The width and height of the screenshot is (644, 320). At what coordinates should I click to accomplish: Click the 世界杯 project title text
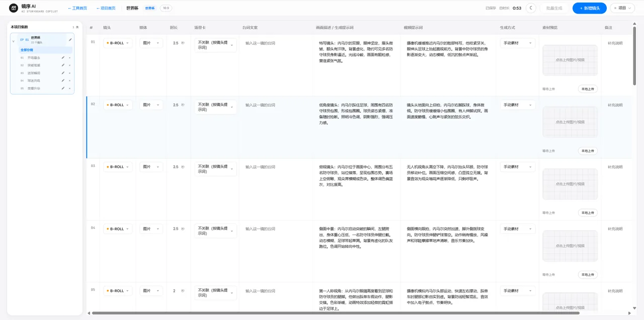pyautogui.click(x=132, y=8)
